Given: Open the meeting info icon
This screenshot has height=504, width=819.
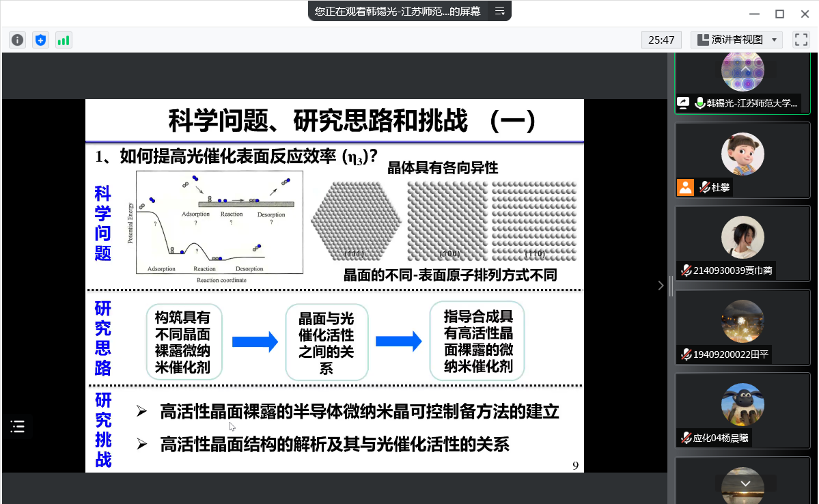Looking at the screenshot, I should [x=17, y=40].
